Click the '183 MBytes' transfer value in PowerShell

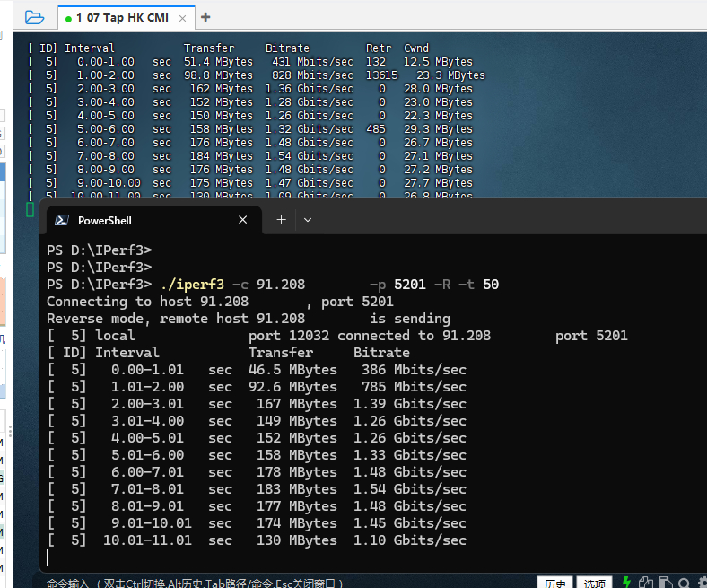click(x=297, y=489)
